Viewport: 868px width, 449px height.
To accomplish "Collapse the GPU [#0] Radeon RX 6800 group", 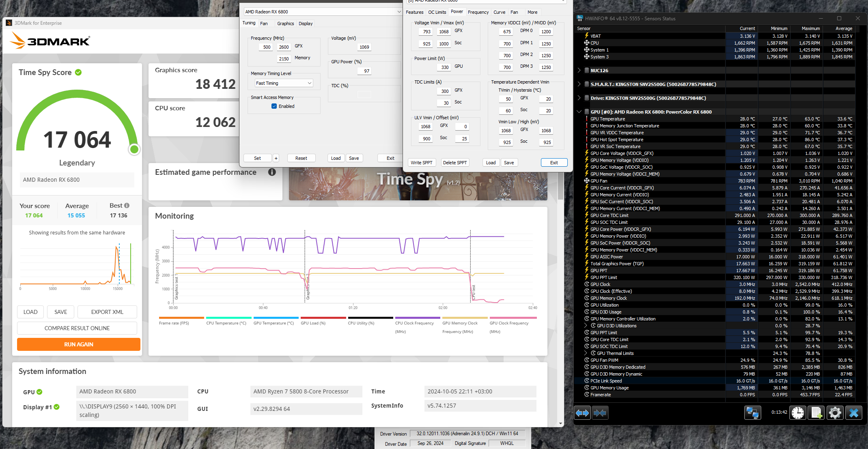I will pyautogui.click(x=579, y=112).
